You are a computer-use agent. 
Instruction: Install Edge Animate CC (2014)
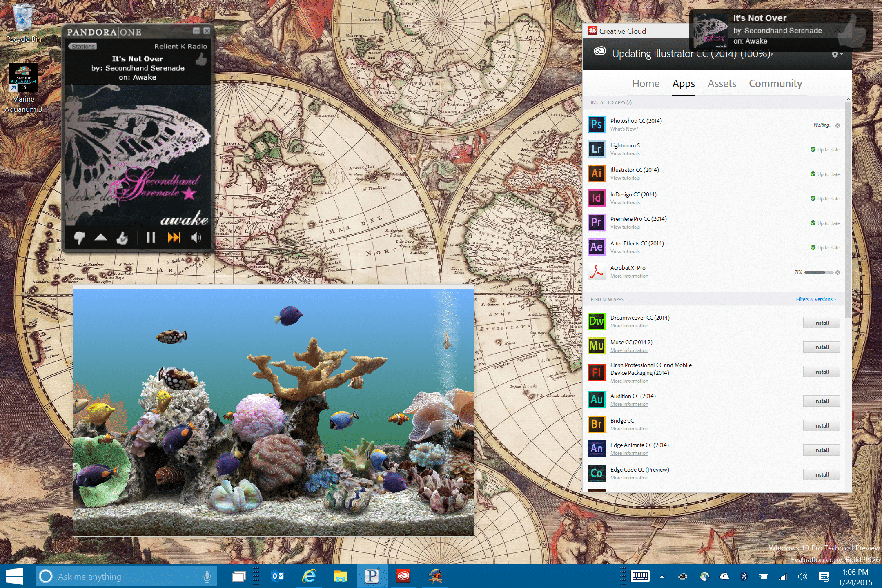(821, 450)
